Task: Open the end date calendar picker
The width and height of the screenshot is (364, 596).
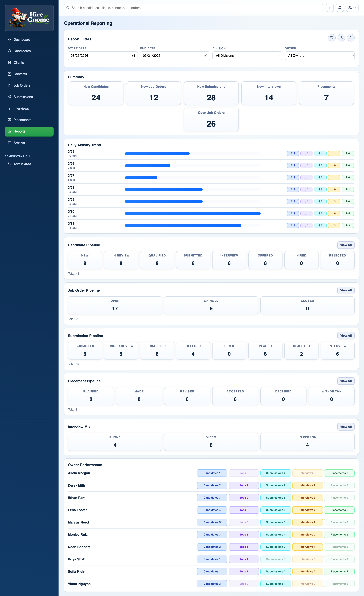Action: coord(205,56)
